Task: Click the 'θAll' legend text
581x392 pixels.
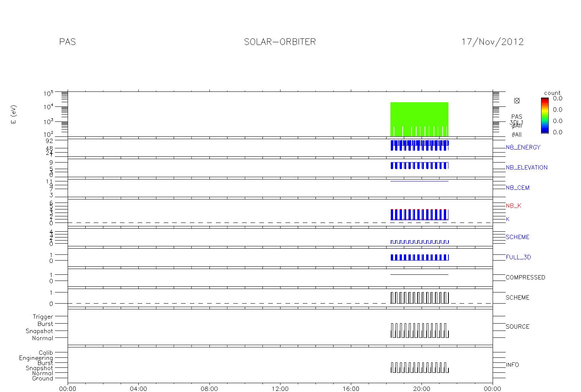Action: click(516, 135)
